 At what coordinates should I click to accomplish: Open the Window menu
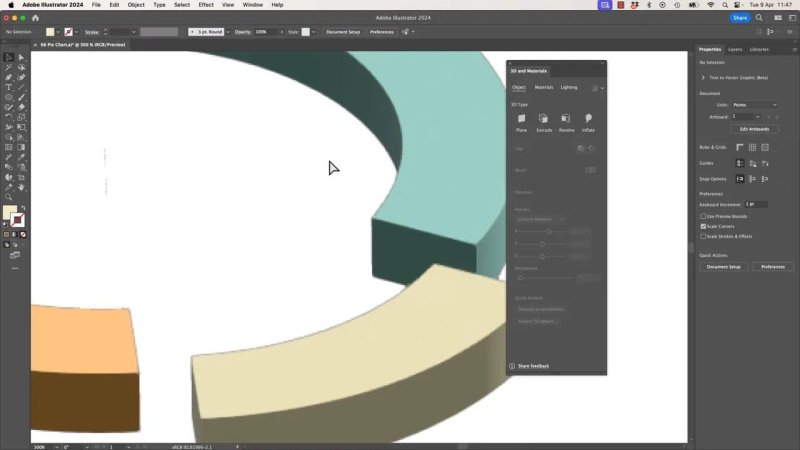pyautogui.click(x=253, y=5)
